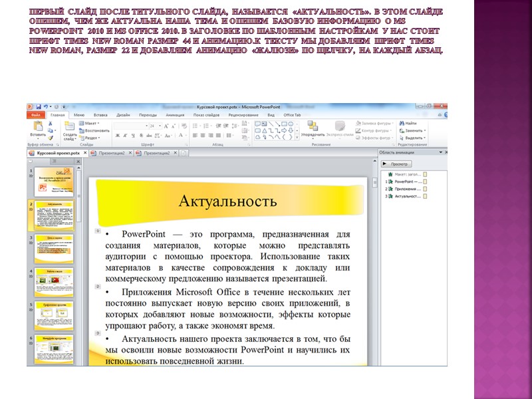The image size is (532, 399).
Task: Decrease font size with the smaller A icon
Action: point(174,126)
